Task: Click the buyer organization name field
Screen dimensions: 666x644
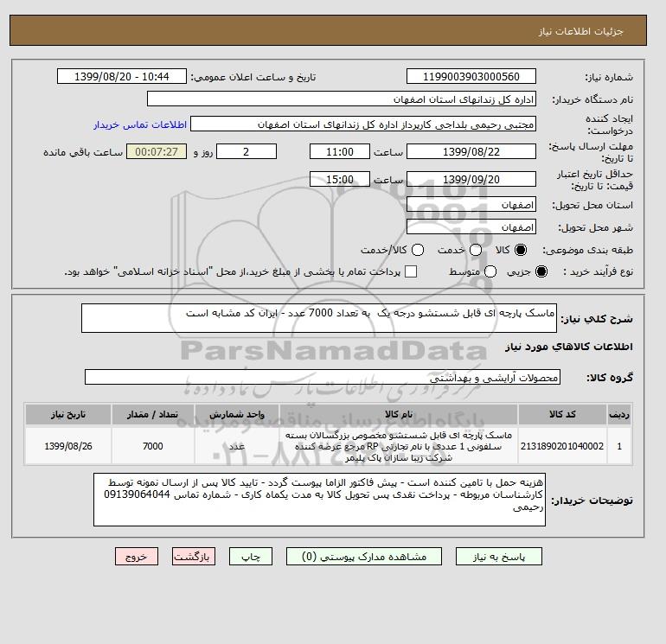Action: tap(342, 99)
